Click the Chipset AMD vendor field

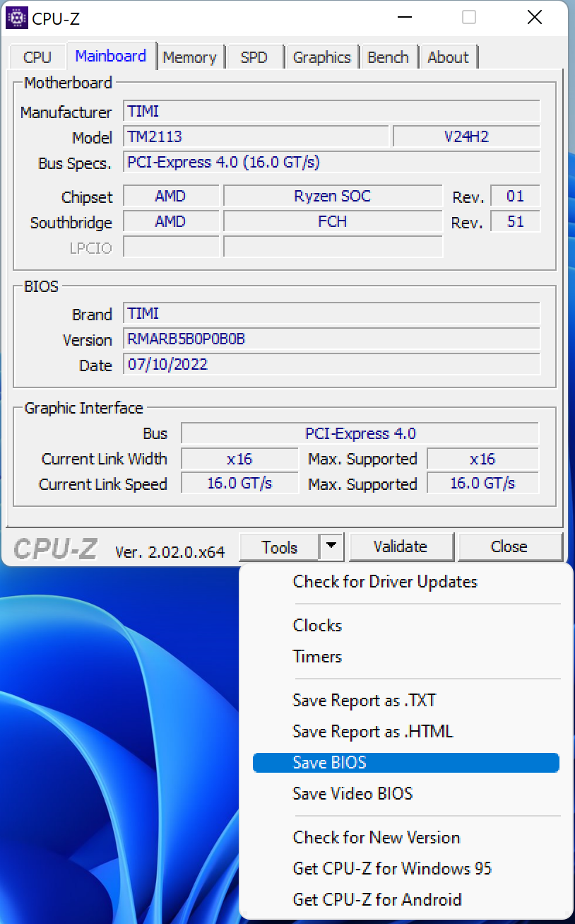(171, 197)
